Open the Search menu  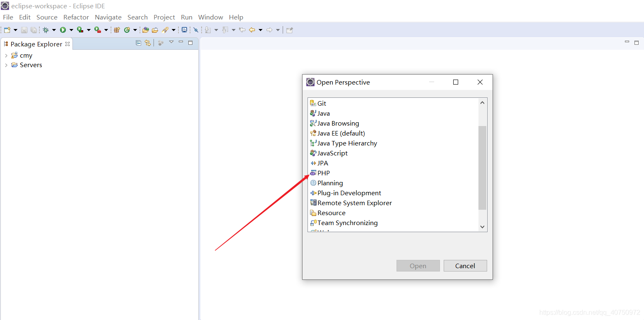137,17
